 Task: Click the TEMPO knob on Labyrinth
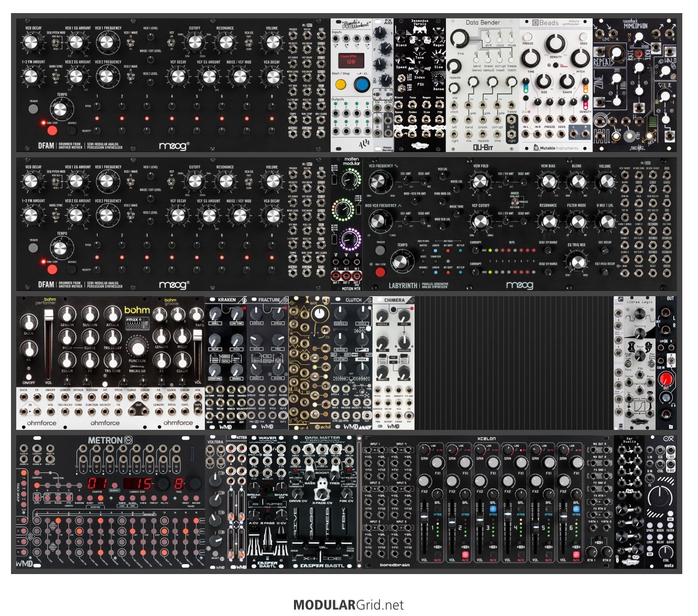tap(402, 262)
